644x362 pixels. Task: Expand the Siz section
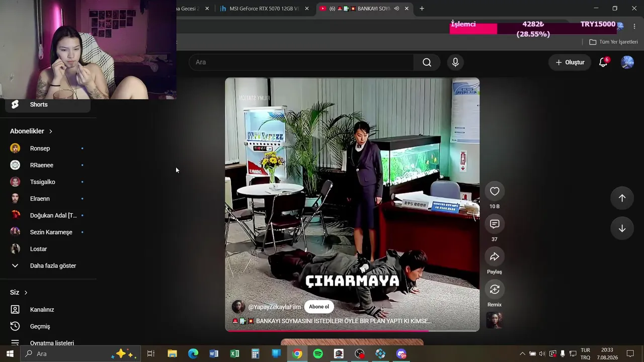tap(19, 293)
